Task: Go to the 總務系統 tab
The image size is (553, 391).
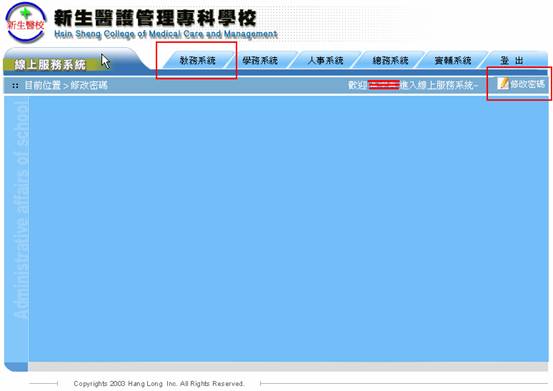Action: pyautogui.click(x=390, y=60)
